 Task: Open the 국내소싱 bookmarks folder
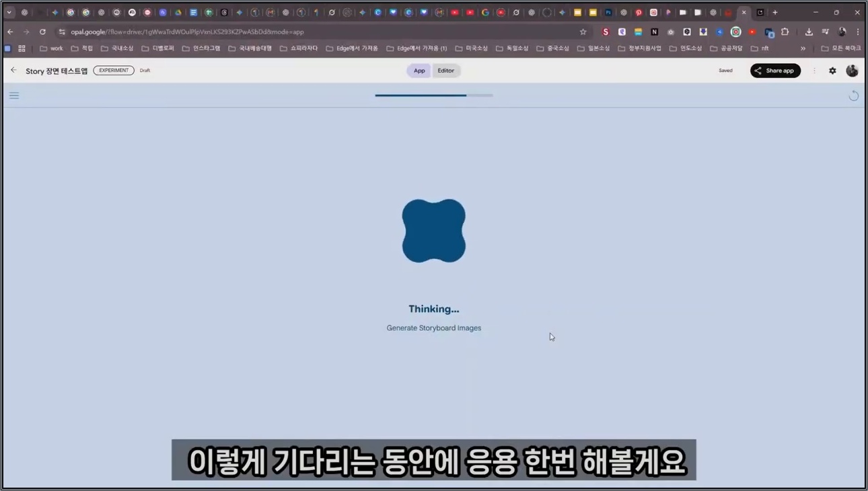pos(117,48)
